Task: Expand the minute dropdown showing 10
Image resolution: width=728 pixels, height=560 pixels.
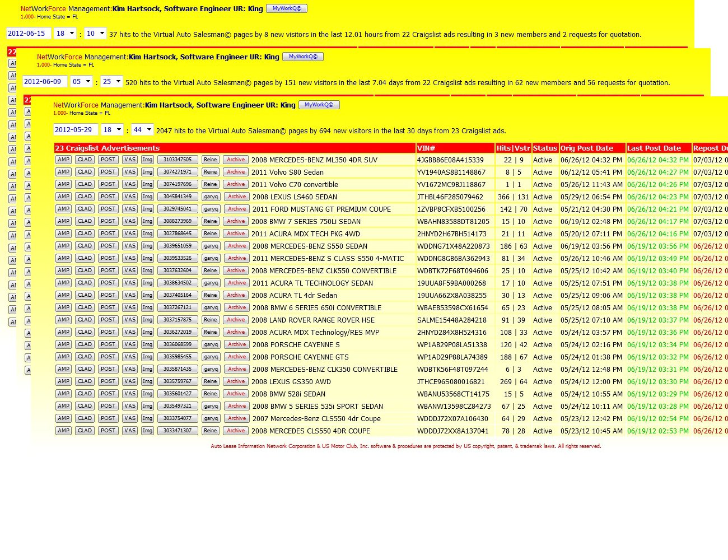Action: (95, 34)
